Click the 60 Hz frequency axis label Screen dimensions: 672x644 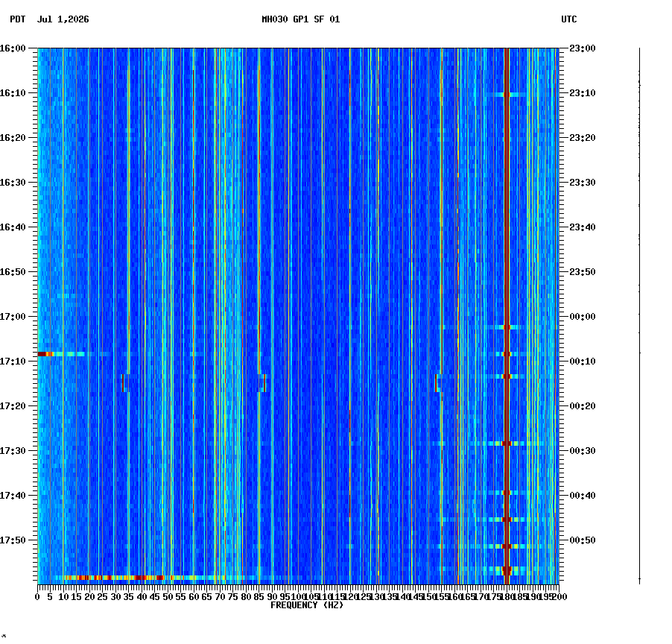pos(194,597)
